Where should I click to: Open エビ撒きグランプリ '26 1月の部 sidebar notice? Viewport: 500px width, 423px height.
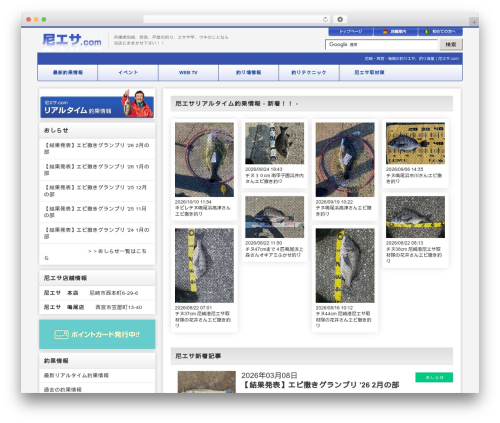(x=97, y=169)
